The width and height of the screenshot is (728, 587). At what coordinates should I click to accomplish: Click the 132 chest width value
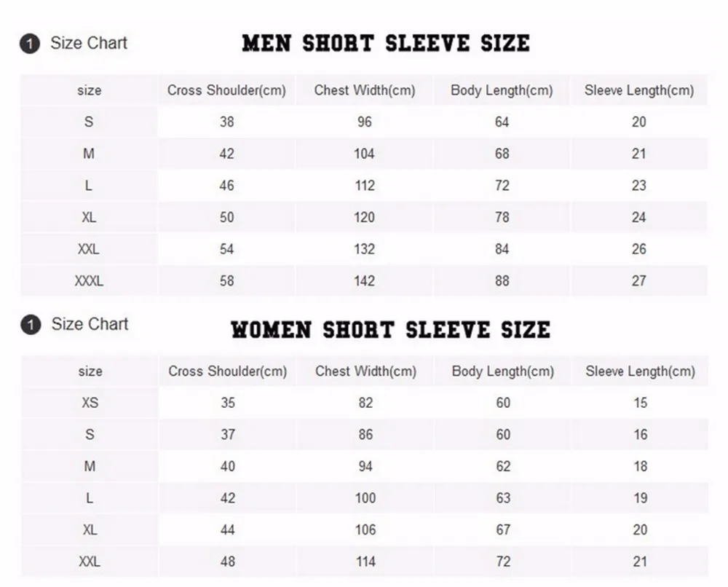(x=364, y=249)
